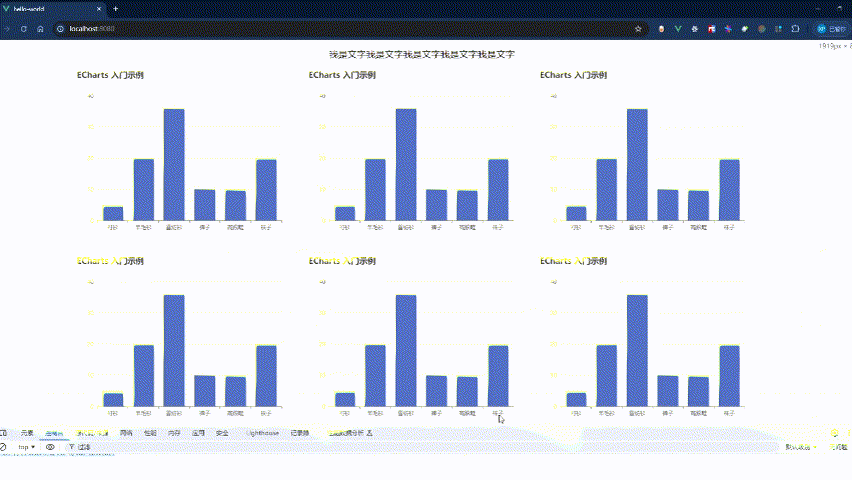This screenshot has height=480, width=852.
Task: Switch to the 元素 DevTools tab
Action: click(x=27, y=433)
